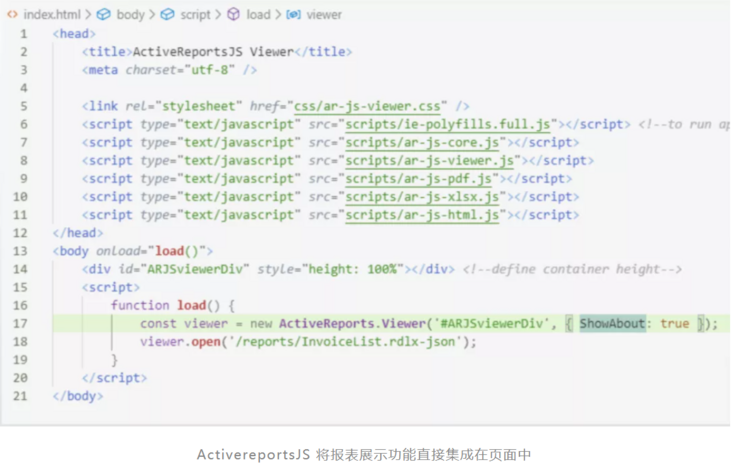Click 'viewer.open' on line 18
This screenshot has width=732, height=472.
coord(180,342)
